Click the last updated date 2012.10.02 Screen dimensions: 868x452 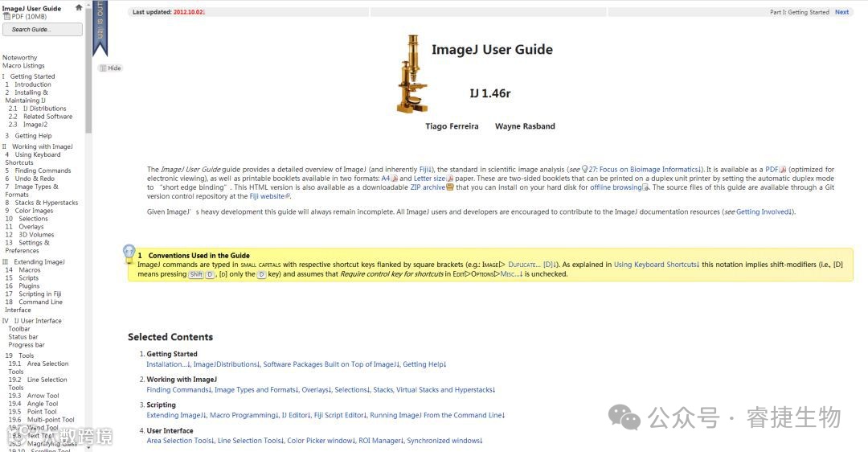click(x=189, y=12)
